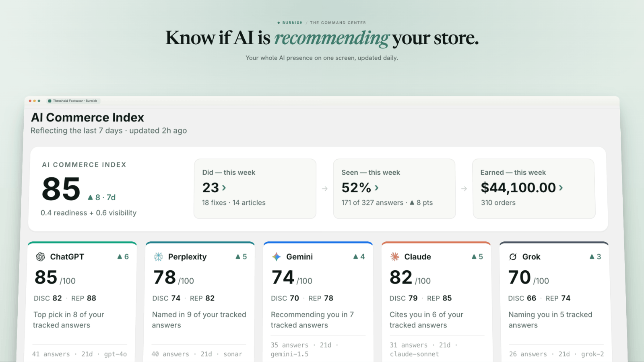Click the $44,100.00 earned value
Image resolution: width=644 pixels, height=362 pixels.
tap(518, 187)
